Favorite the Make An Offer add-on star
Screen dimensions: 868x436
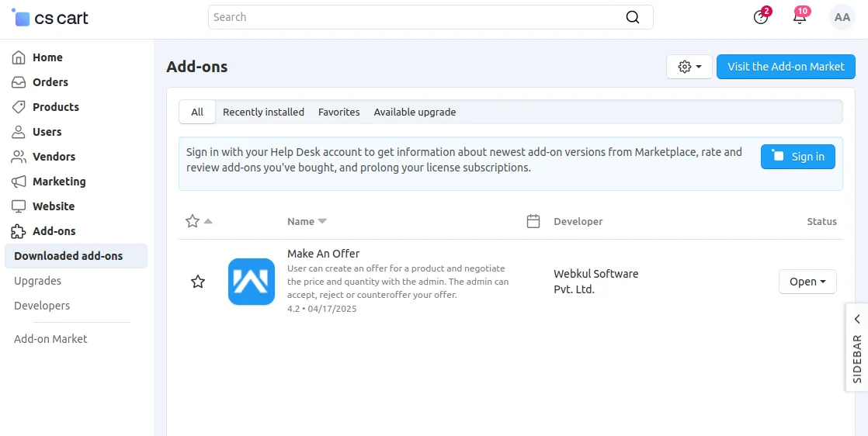[198, 282]
